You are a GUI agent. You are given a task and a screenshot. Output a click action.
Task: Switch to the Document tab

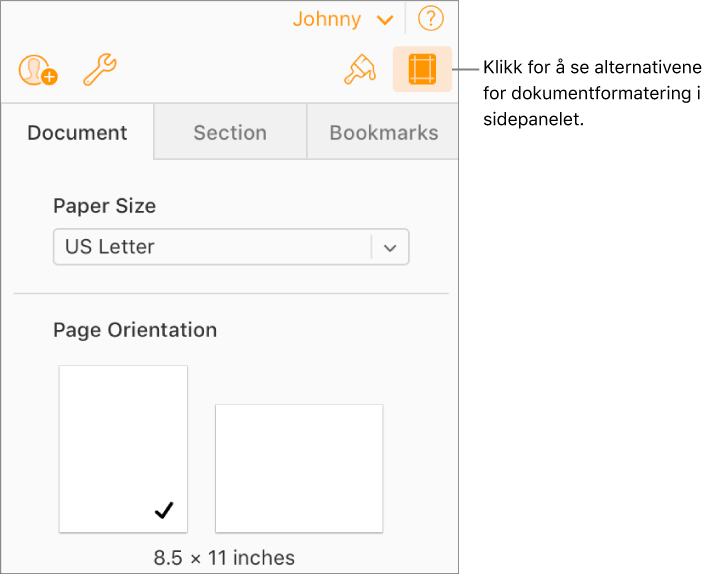(77, 132)
